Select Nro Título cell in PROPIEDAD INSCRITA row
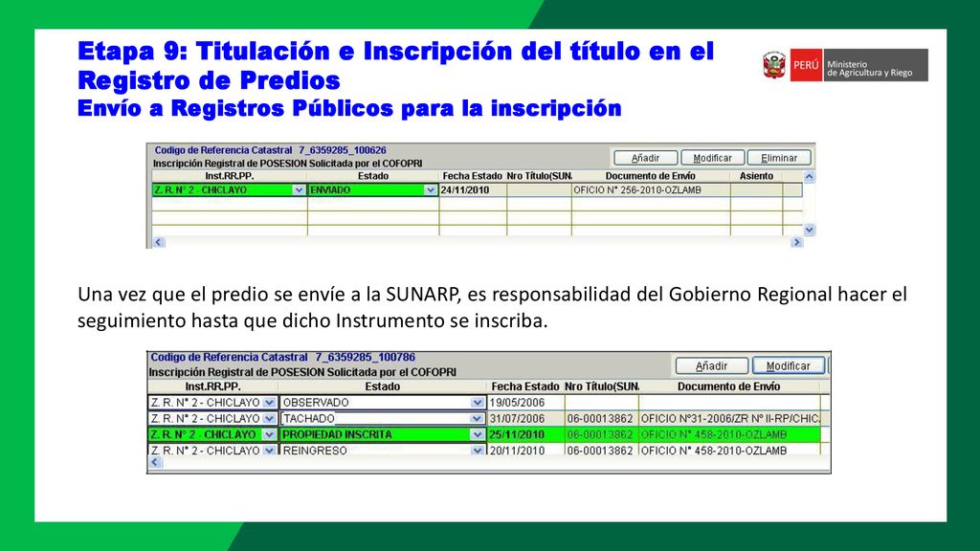This screenshot has height=551, width=980. click(601, 434)
